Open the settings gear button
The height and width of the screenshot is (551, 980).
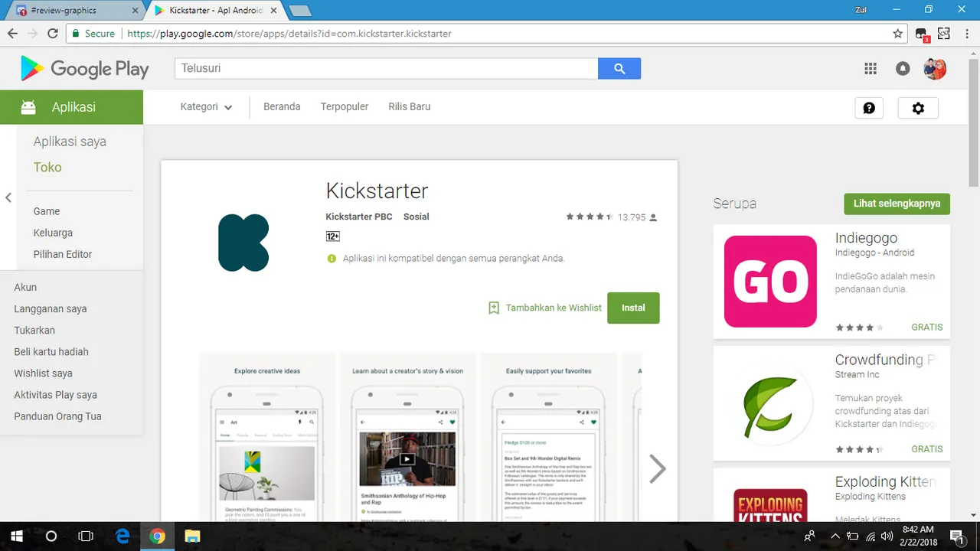918,108
